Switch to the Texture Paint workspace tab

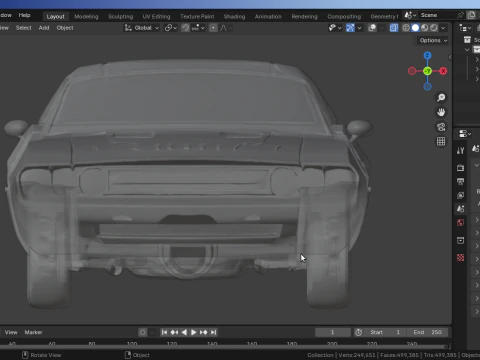pos(197,16)
